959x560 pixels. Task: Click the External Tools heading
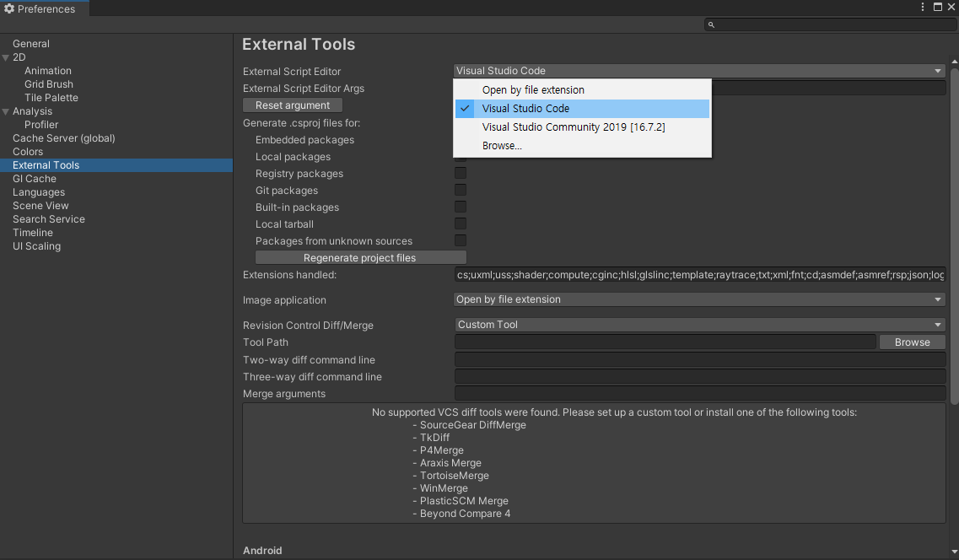(299, 44)
